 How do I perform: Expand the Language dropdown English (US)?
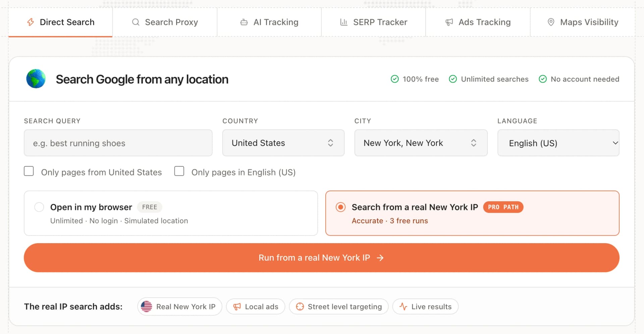(x=558, y=143)
